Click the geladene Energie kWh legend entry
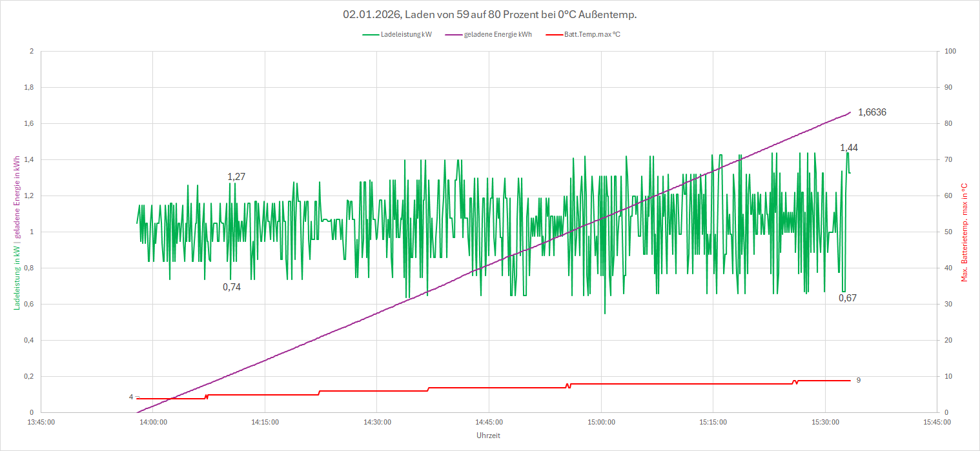Screen dimensions: 980x451 498,35
